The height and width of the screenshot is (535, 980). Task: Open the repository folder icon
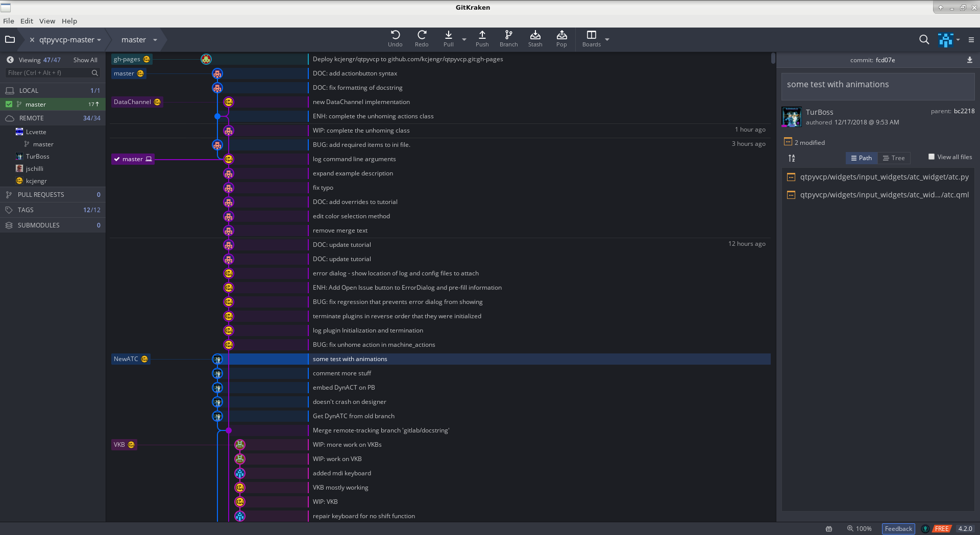coord(10,39)
